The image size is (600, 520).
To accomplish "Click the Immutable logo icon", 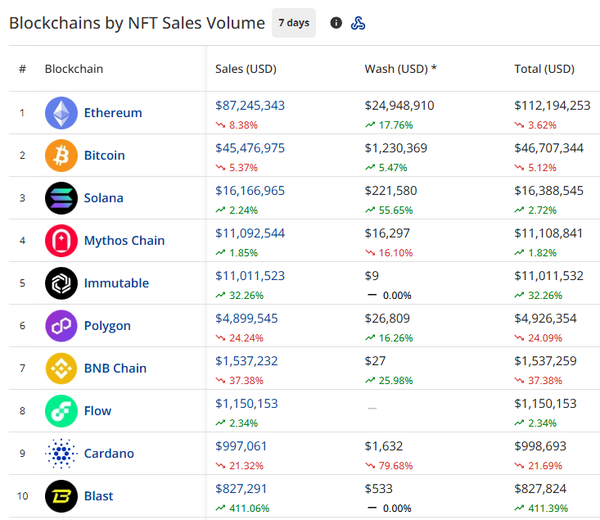I will (61, 283).
